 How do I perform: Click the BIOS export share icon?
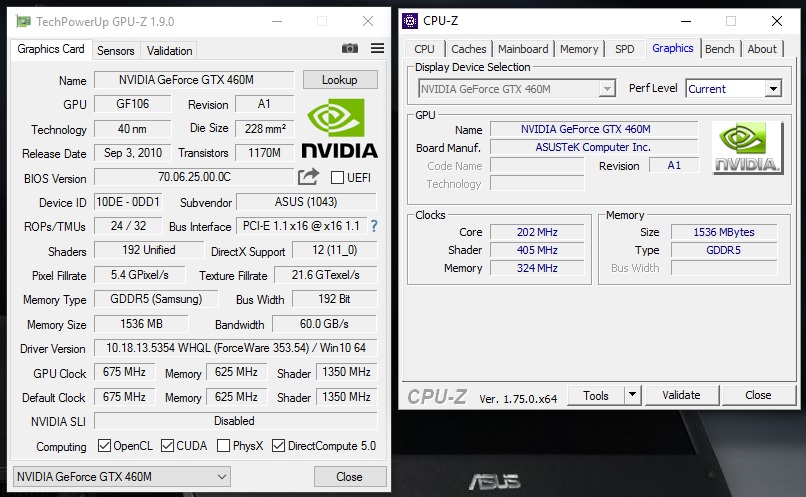(308, 177)
